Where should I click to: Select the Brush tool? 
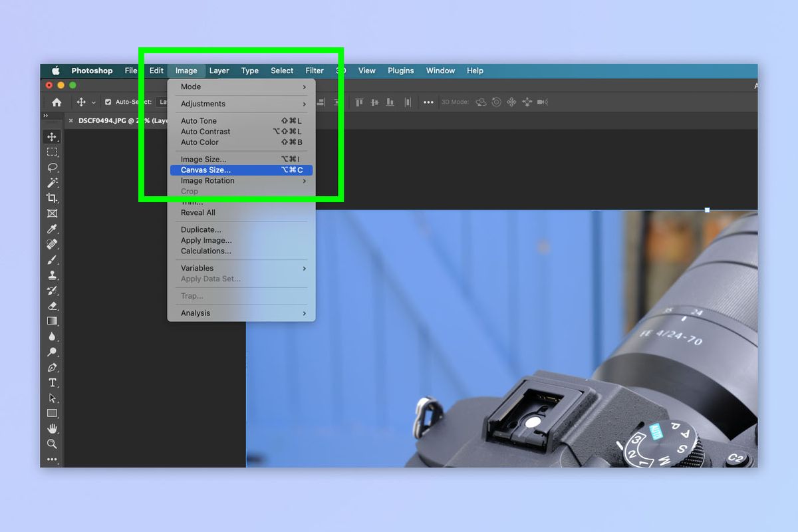[53, 259]
